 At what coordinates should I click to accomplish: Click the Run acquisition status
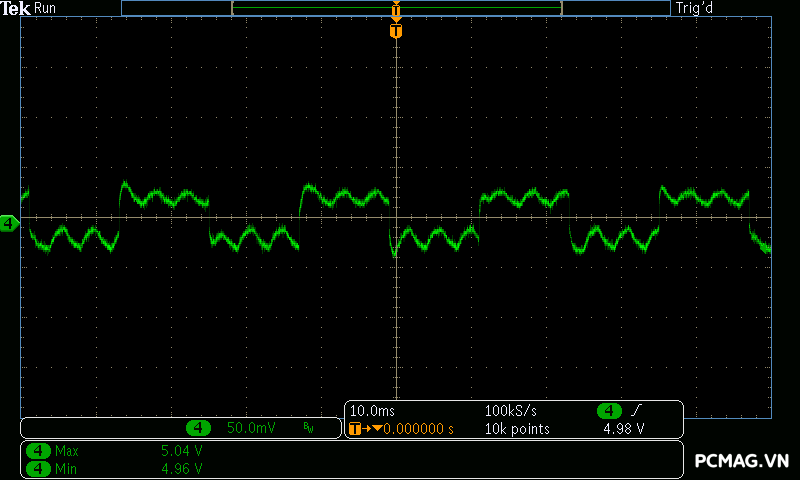pyautogui.click(x=46, y=8)
